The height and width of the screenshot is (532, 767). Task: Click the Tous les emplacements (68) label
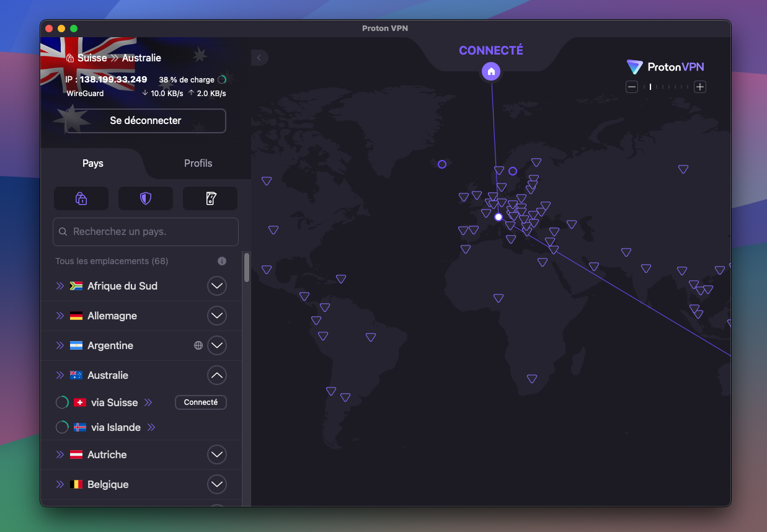click(112, 261)
